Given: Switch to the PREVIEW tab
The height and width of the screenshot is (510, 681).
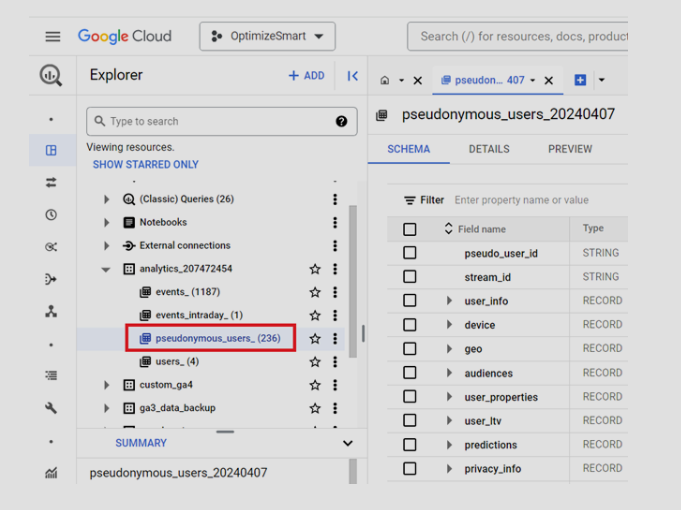Looking at the screenshot, I should [x=570, y=149].
